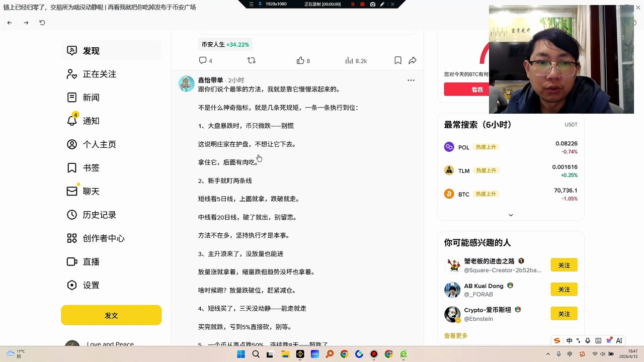Click the 历史记录 clock icon
644x362 pixels.
(x=72, y=215)
